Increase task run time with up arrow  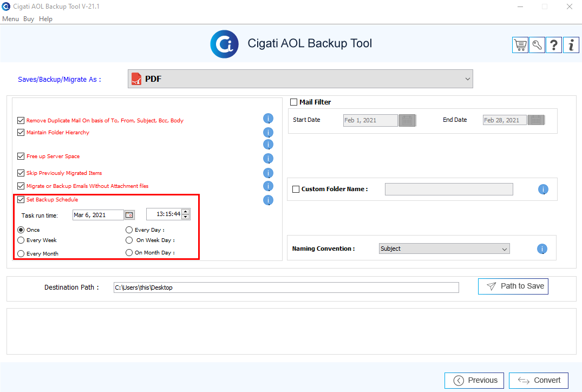pyautogui.click(x=186, y=212)
